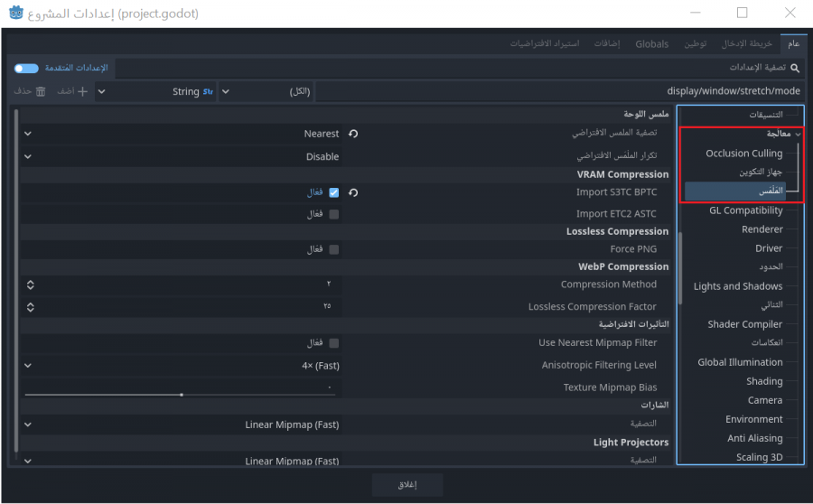
Task: Click the Texture Mipmap Bias slider
Action: (x=181, y=395)
